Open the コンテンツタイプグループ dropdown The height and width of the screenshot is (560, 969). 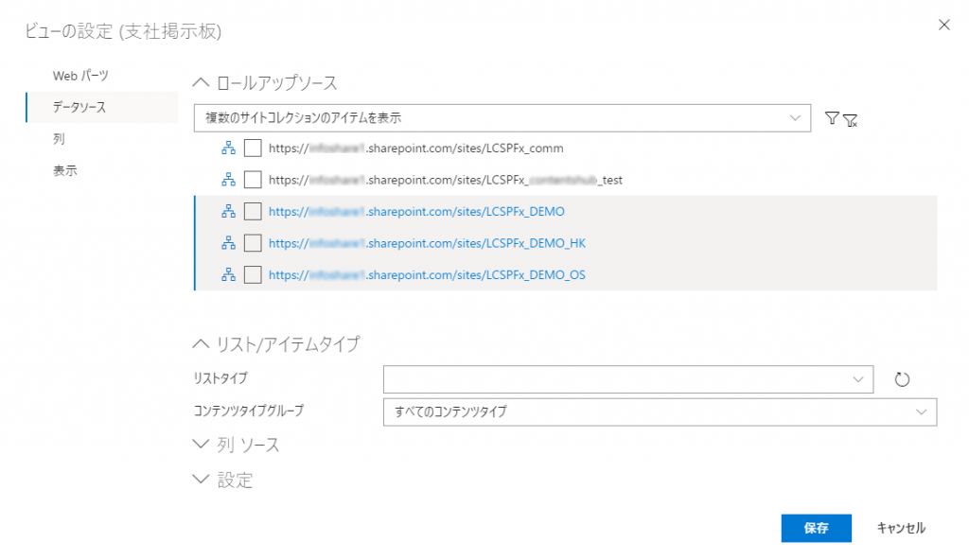[660, 411]
